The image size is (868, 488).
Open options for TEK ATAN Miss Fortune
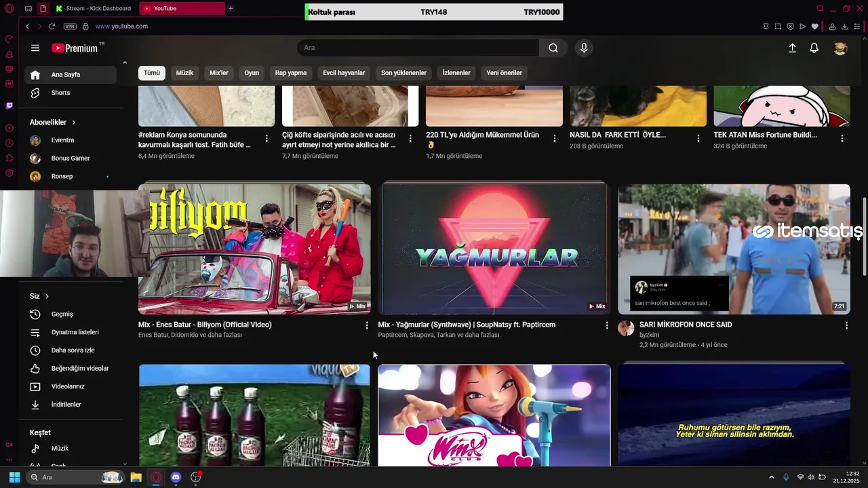click(x=842, y=138)
